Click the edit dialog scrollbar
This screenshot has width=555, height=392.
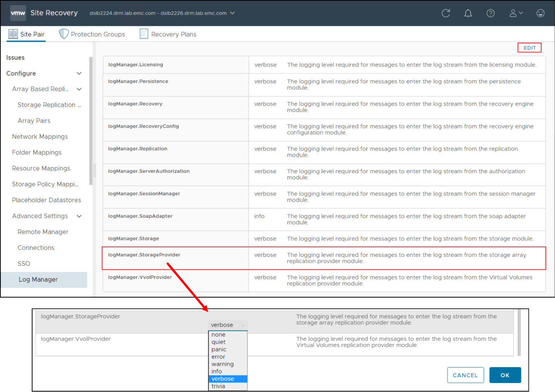point(519,332)
